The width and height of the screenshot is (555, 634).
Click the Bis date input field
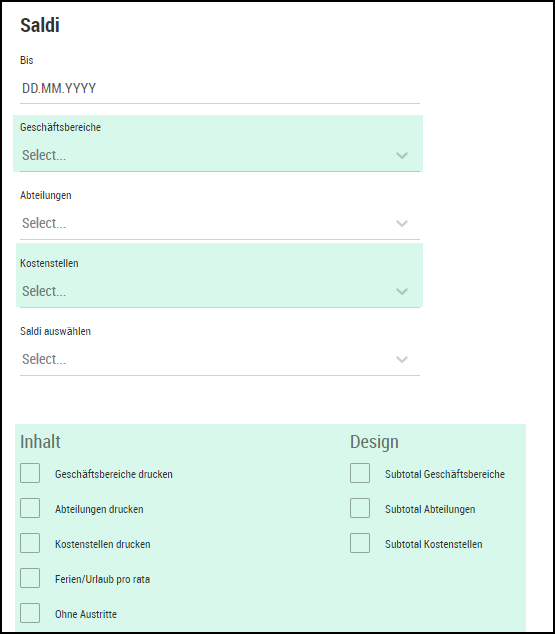(220, 89)
